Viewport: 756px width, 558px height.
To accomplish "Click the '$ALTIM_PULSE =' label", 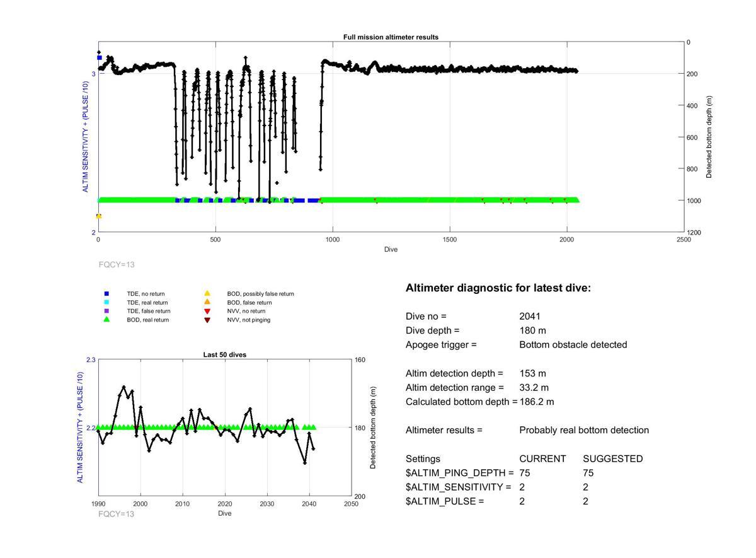I will pos(445,501).
